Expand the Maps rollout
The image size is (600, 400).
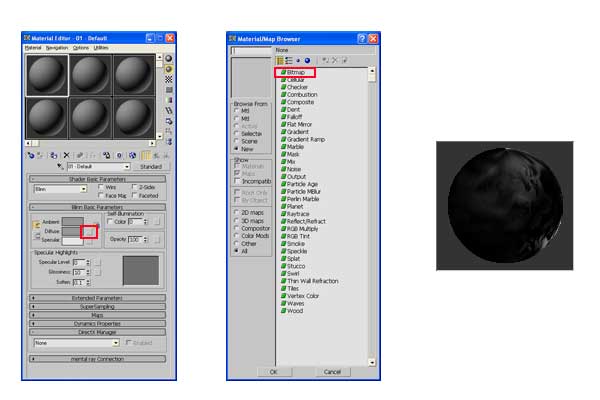97,315
